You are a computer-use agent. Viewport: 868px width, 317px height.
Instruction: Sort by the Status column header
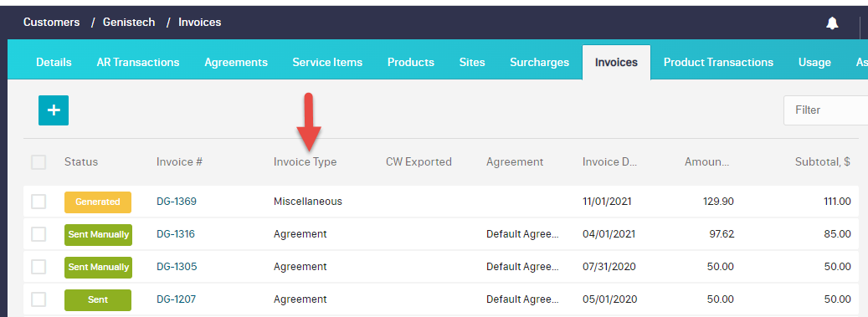(x=81, y=162)
